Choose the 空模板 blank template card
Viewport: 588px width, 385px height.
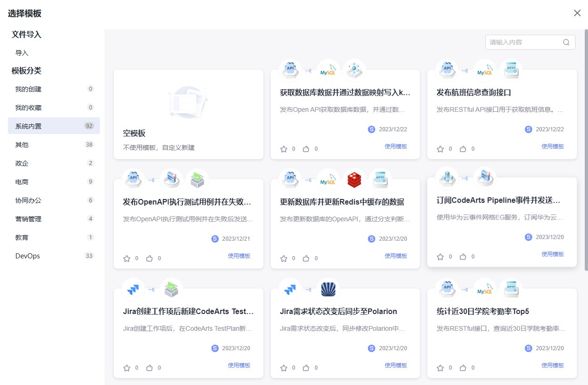pyautogui.click(x=189, y=115)
